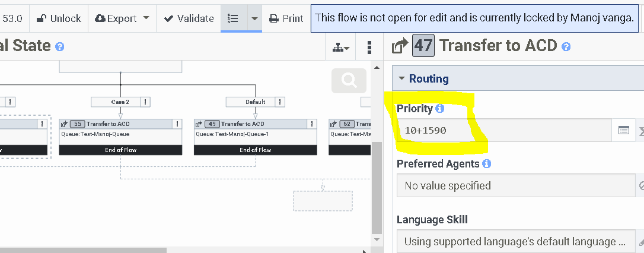644x253 pixels.
Task: Collapse the Routing section
Action: click(x=402, y=78)
